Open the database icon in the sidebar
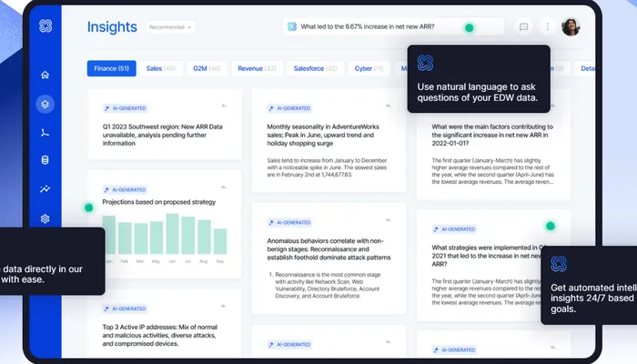637x364 pixels. 45,161
